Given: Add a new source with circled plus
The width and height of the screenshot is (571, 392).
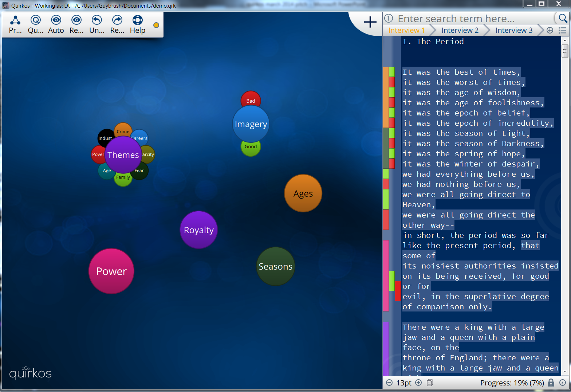Looking at the screenshot, I should point(550,30).
